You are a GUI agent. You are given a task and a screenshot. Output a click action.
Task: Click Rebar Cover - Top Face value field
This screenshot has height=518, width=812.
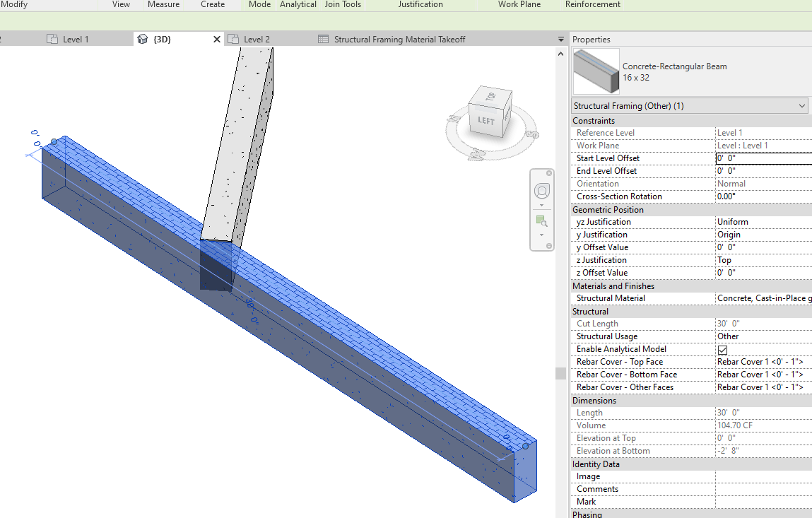(763, 361)
